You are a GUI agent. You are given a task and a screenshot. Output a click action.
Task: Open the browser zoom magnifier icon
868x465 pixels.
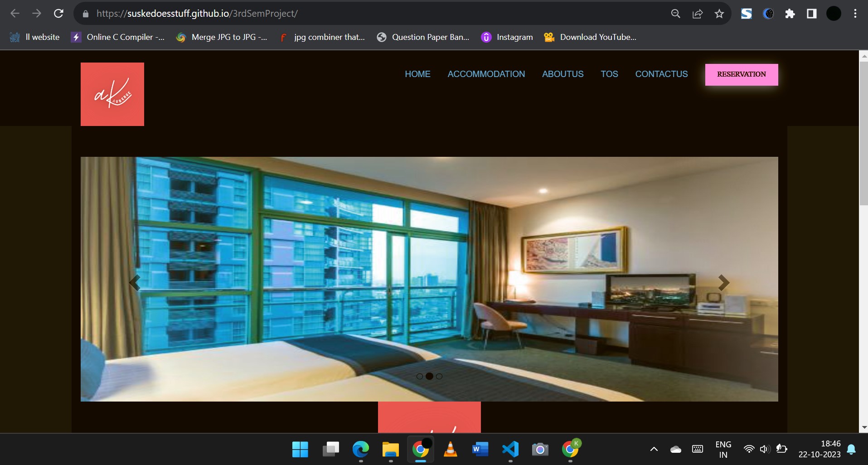[x=675, y=14]
